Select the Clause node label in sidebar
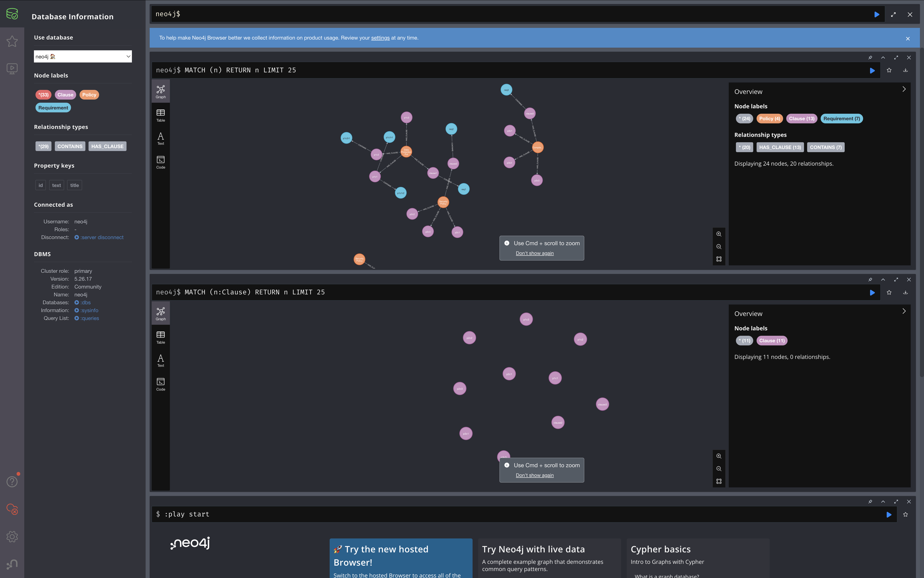The width and height of the screenshot is (924, 578). tap(65, 95)
